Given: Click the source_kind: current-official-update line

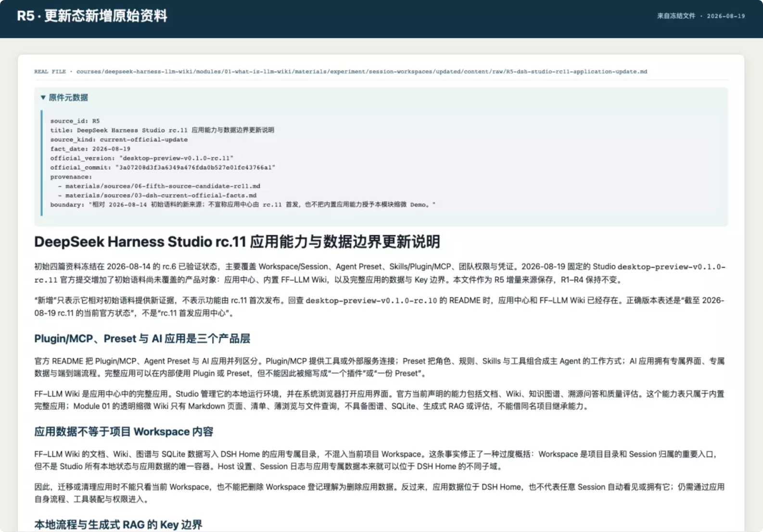Looking at the screenshot, I should coord(119,139).
